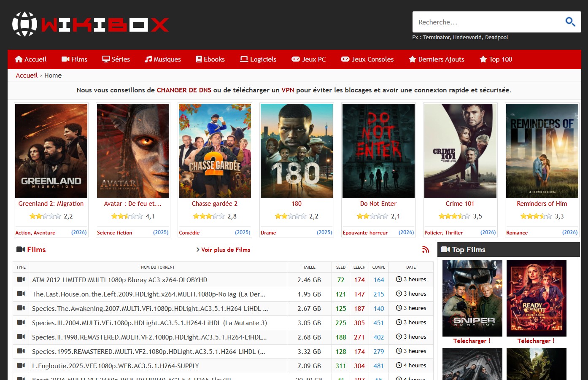Open the Jeux Consoles menu
Viewport: 588px width, 380px height.
[x=367, y=59]
